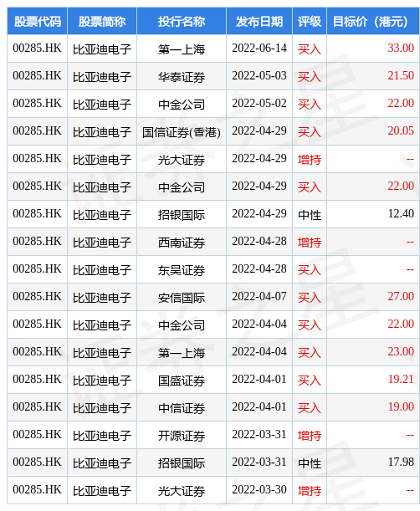This screenshot has height=511, width=420.
Task: Select the 华泰证券 cell
Action: point(182,77)
